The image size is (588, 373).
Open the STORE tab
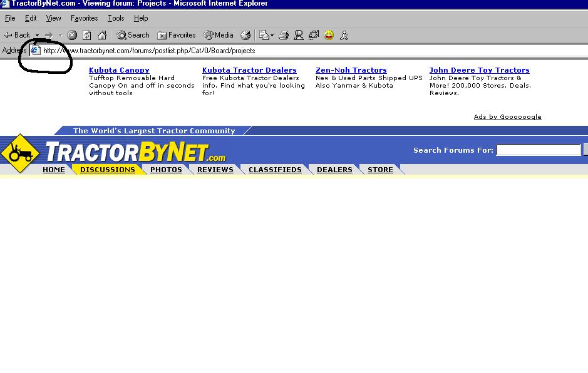coord(380,170)
